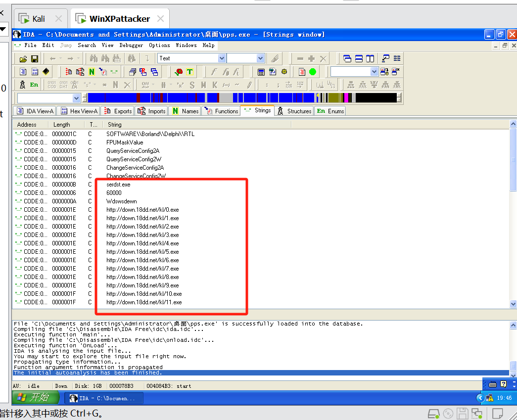Click the list view lines icon

pyautogui.click(x=397, y=59)
